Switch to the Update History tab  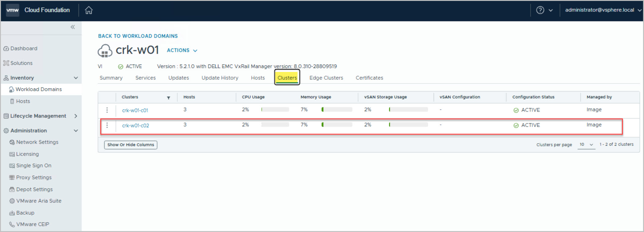(x=220, y=78)
